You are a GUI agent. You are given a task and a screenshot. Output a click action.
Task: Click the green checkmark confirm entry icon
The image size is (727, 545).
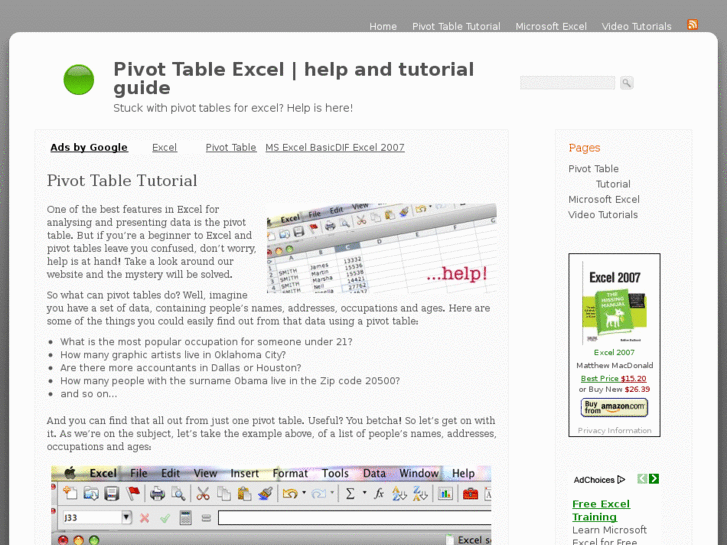165,518
